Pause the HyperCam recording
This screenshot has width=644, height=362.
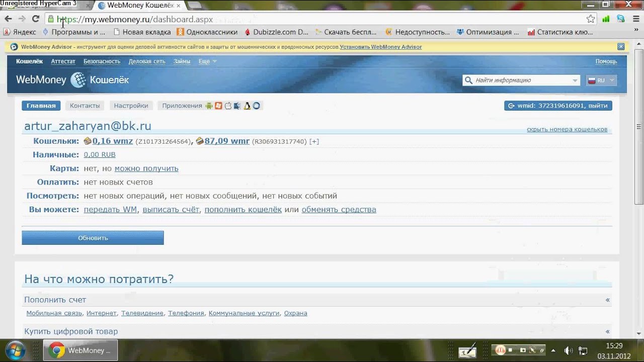pyautogui.click(x=500, y=350)
